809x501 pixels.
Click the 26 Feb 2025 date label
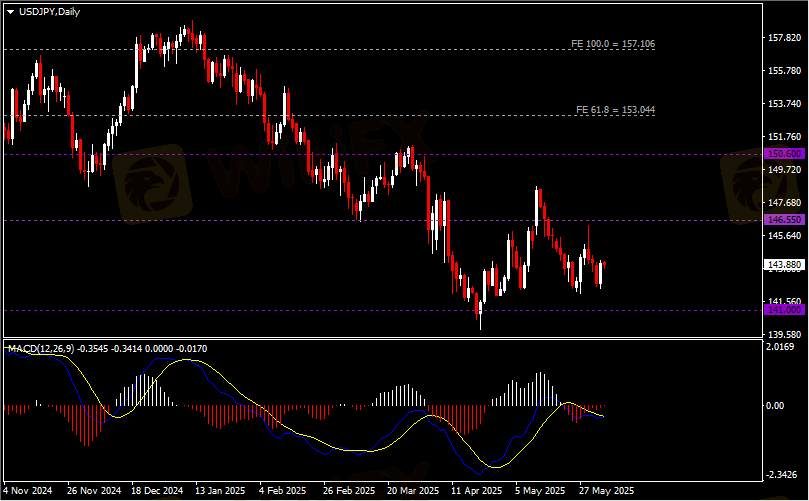(349, 490)
